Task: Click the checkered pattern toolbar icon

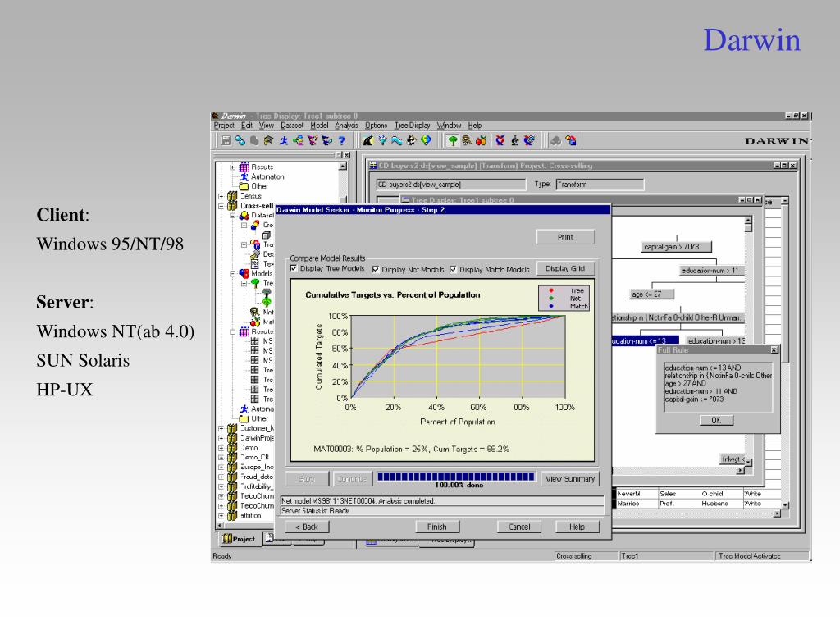Action: [411, 140]
